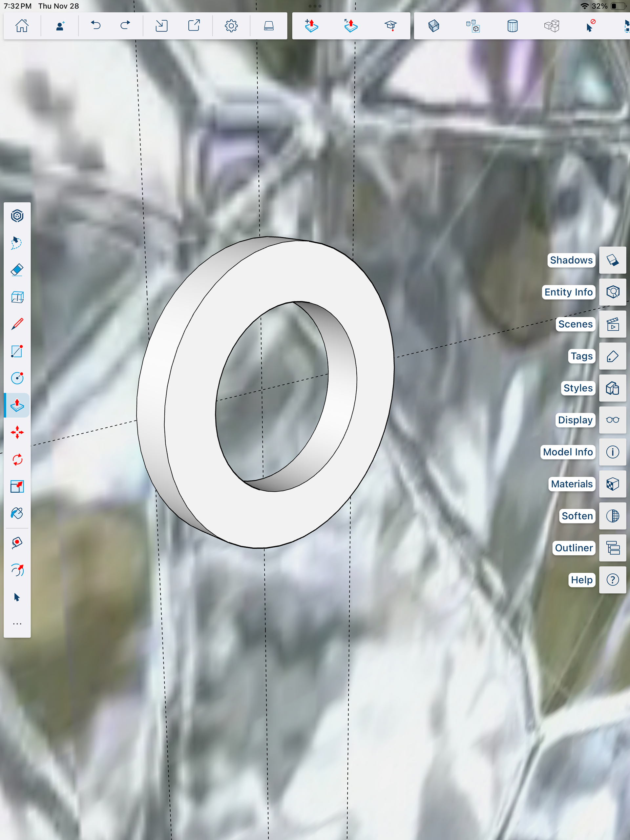Expand the Outliner panel

point(612,548)
